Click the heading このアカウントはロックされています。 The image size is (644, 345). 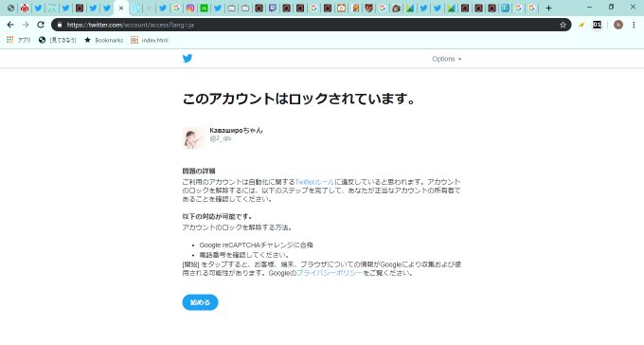(x=299, y=100)
